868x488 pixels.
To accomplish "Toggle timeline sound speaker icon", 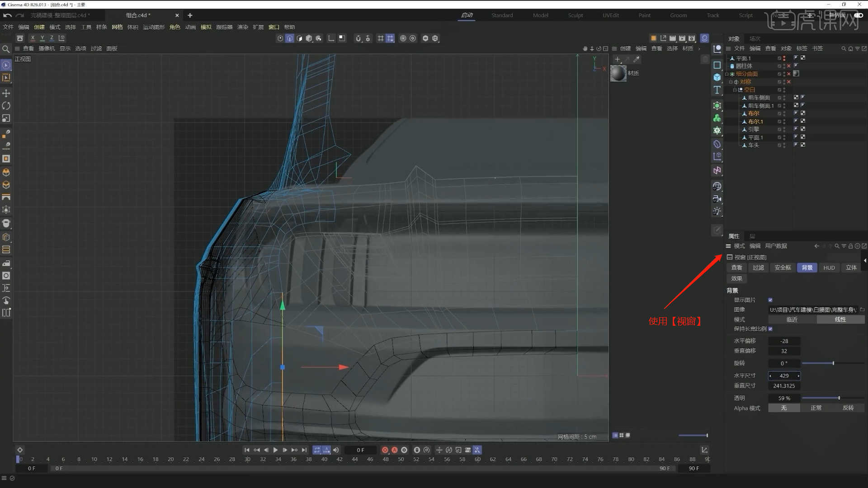I will (336, 450).
